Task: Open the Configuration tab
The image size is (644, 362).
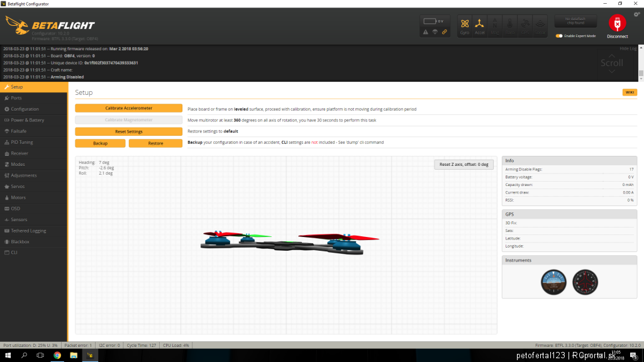Action: (x=34, y=109)
